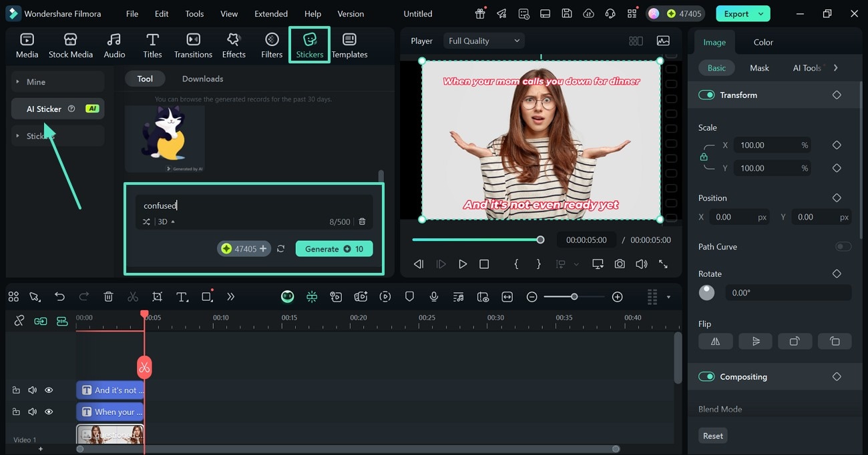The height and width of the screenshot is (455, 868).
Task: Select the text tool in timeline toolbar
Action: (182, 297)
